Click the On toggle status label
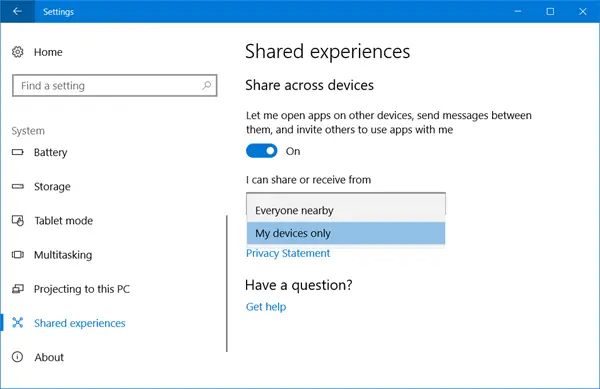Image resolution: width=600 pixels, height=389 pixels. (x=293, y=151)
